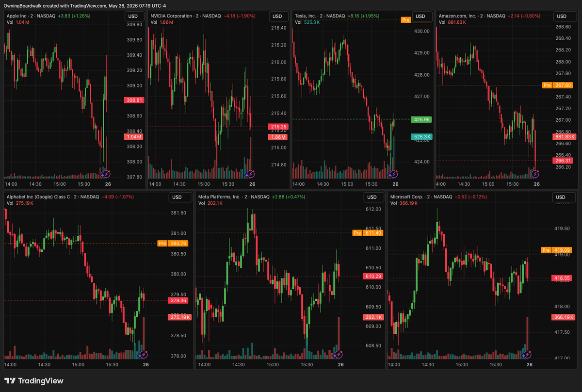Click the Pre 380.76 label on Alphabet chart
This screenshot has width=582, height=392.
pos(173,244)
